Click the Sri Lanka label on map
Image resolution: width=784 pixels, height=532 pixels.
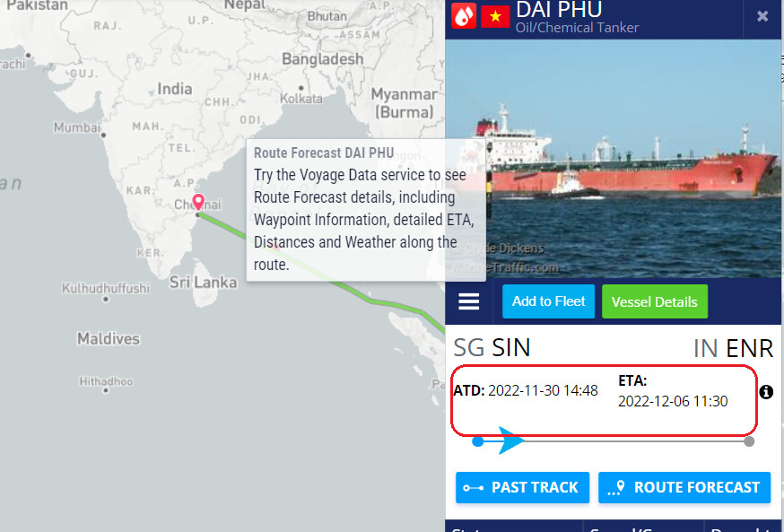[x=203, y=283]
